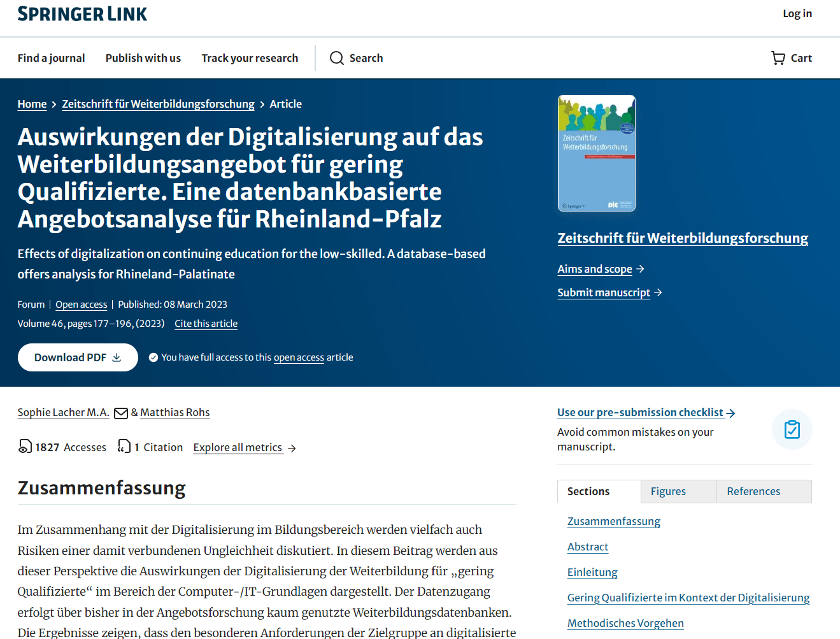Click Log in at top right
Image resolution: width=840 pixels, height=639 pixels.
pos(797,13)
